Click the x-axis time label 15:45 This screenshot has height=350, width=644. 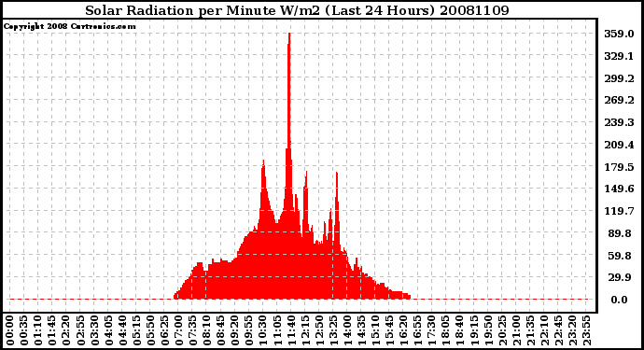390,330
